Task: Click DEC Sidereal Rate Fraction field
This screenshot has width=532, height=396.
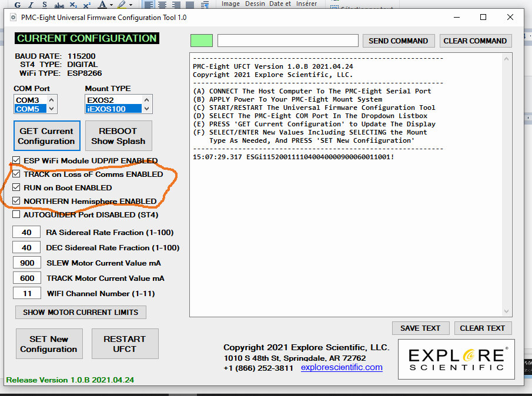Action: tap(26, 247)
